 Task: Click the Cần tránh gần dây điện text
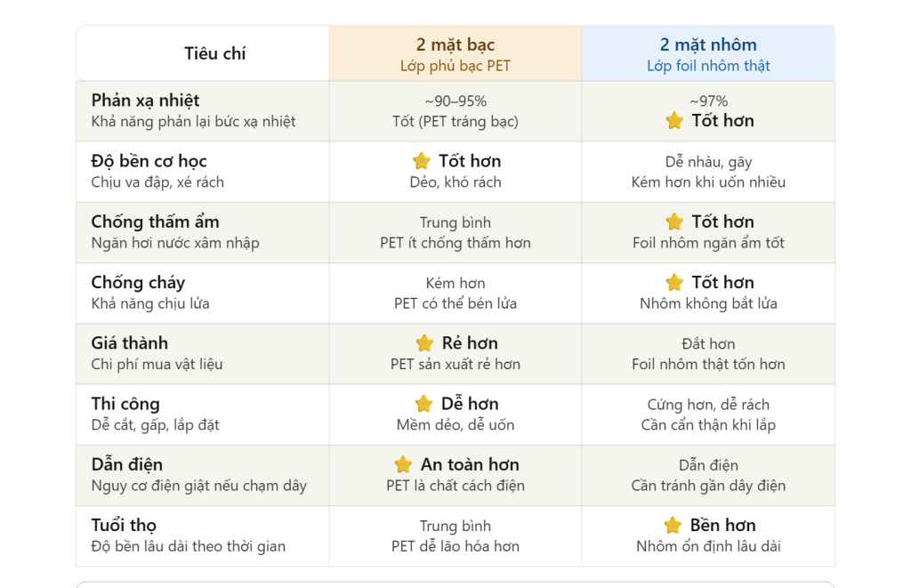(708, 486)
